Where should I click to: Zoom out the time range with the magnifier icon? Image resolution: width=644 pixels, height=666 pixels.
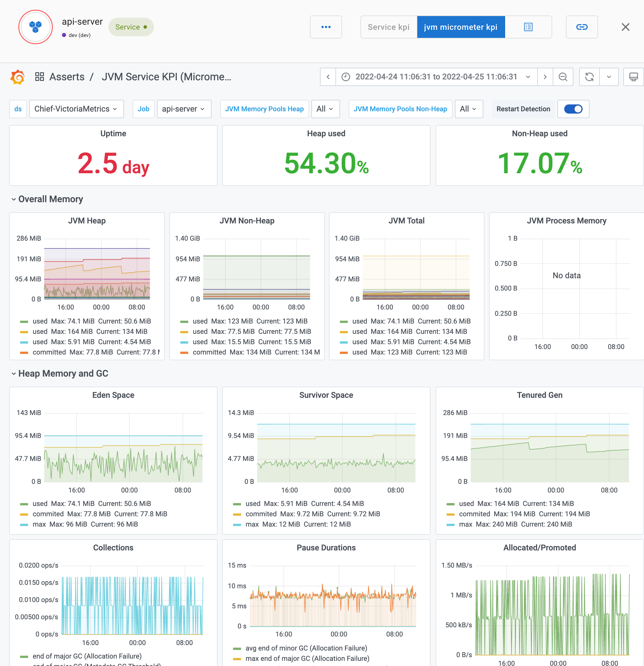[x=563, y=77]
